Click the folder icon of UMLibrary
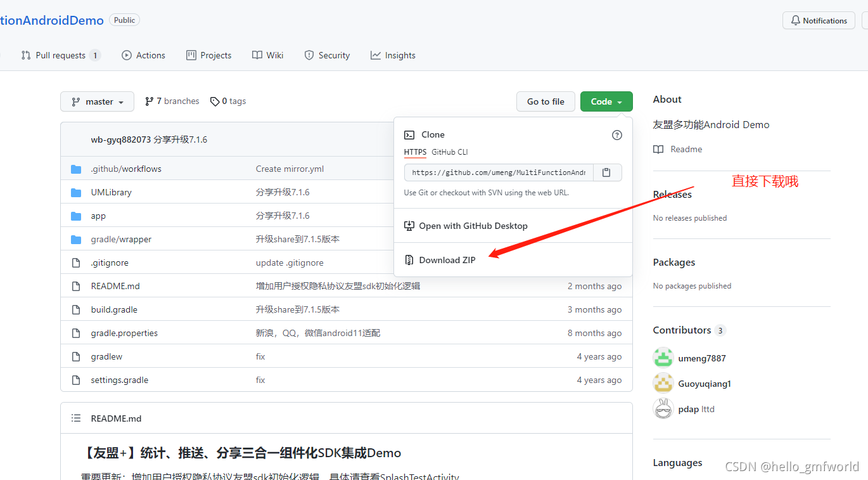The height and width of the screenshot is (480, 868). (77, 193)
